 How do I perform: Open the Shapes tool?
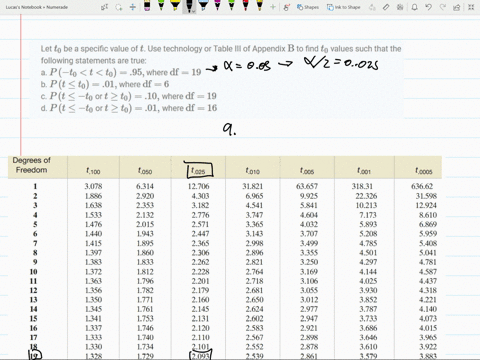(308, 7)
